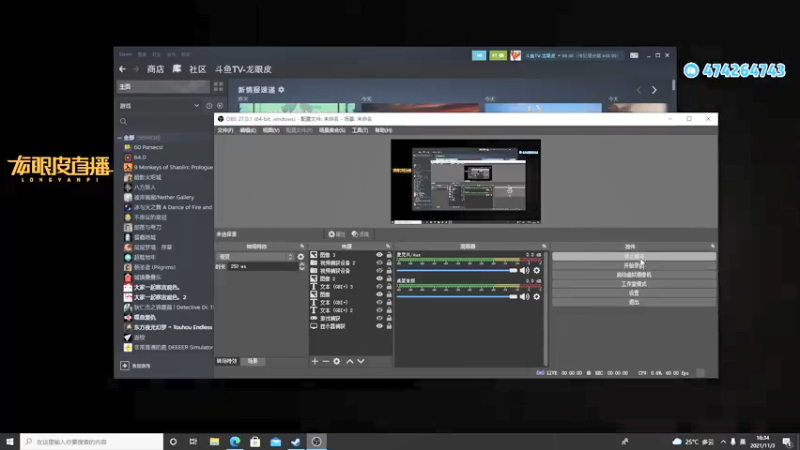Open the 视图(V) menu in OBS
The width and height of the screenshot is (800, 450).
(x=271, y=131)
